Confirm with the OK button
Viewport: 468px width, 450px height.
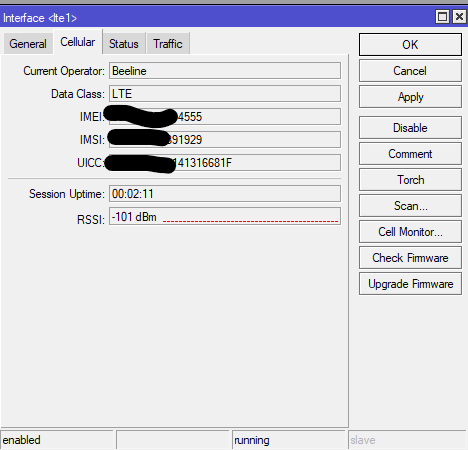410,44
